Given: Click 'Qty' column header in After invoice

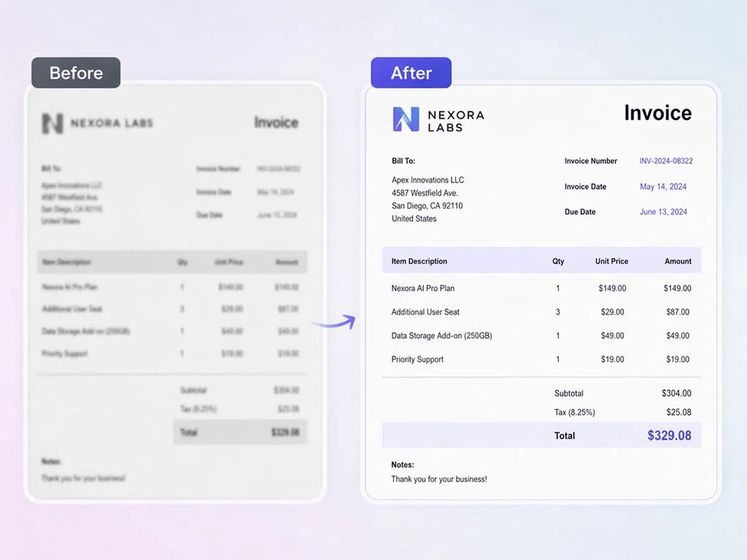Looking at the screenshot, I should pos(558,261).
